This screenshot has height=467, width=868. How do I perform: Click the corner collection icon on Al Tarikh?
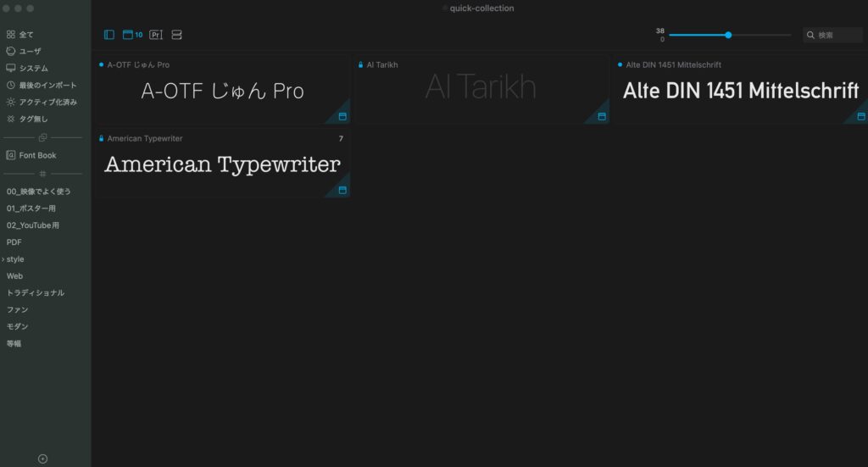point(602,116)
